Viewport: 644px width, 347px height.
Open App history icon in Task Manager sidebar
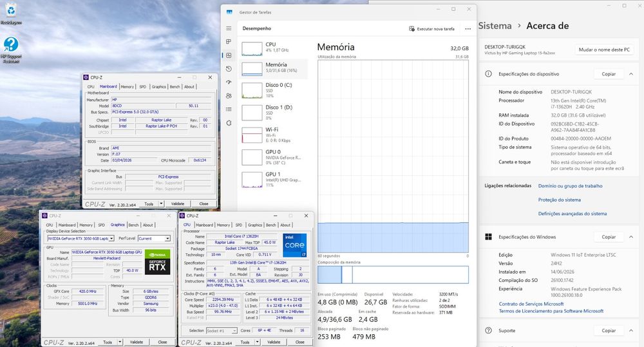coord(229,69)
